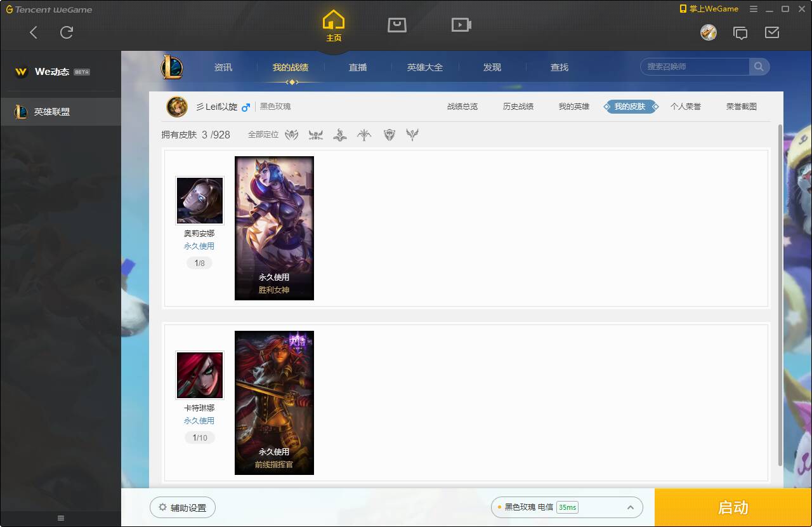
Task: Click the search magnifier button
Action: point(759,67)
